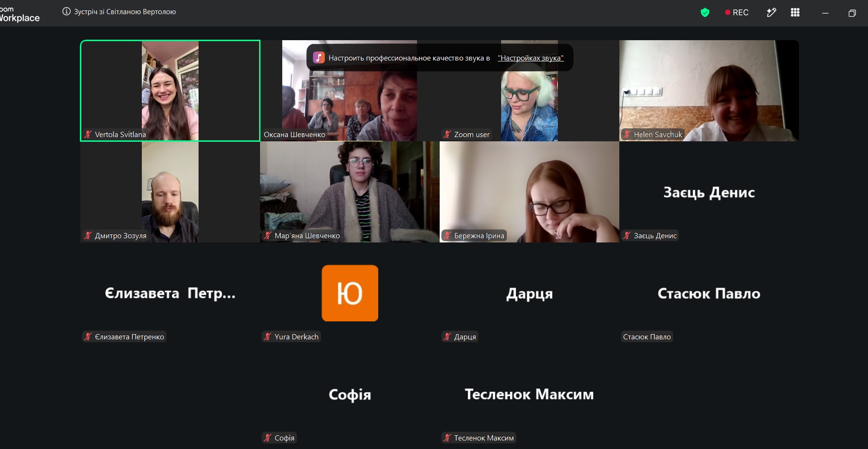Click the large Софія name tile
The width and height of the screenshot is (868, 449).
[x=350, y=395]
